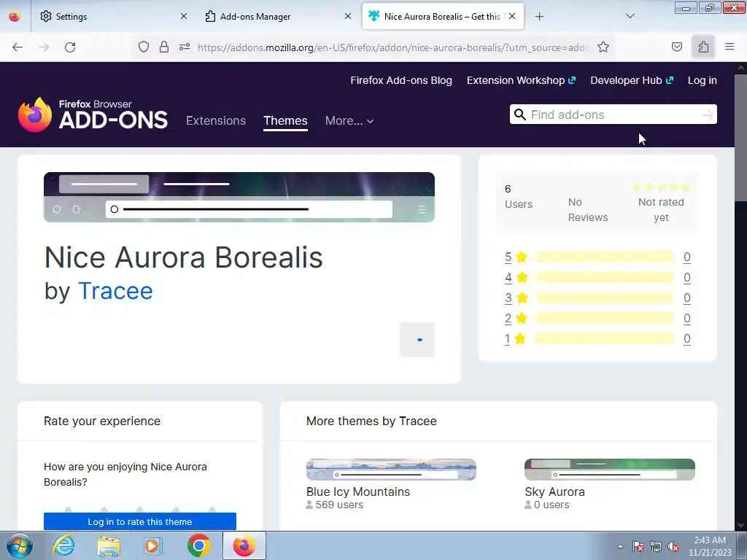This screenshot has height=560, width=747.
Task: Click Log in to rate this theme
Action: (140, 521)
